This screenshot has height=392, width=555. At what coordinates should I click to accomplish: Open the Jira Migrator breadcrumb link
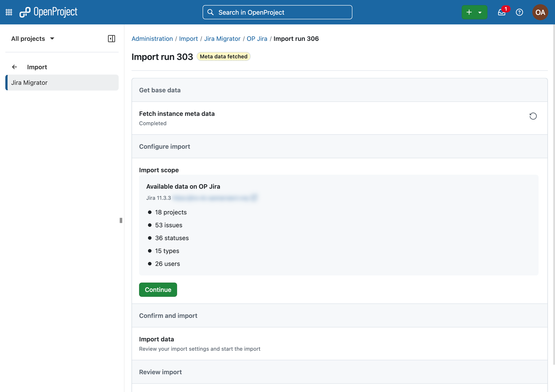click(222, 39)
